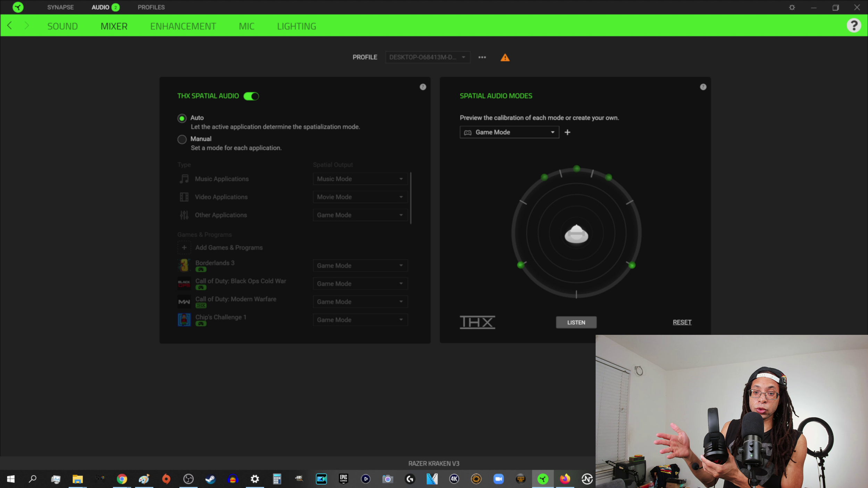Open OBS Studio from the taskbar

coord(188,479)
